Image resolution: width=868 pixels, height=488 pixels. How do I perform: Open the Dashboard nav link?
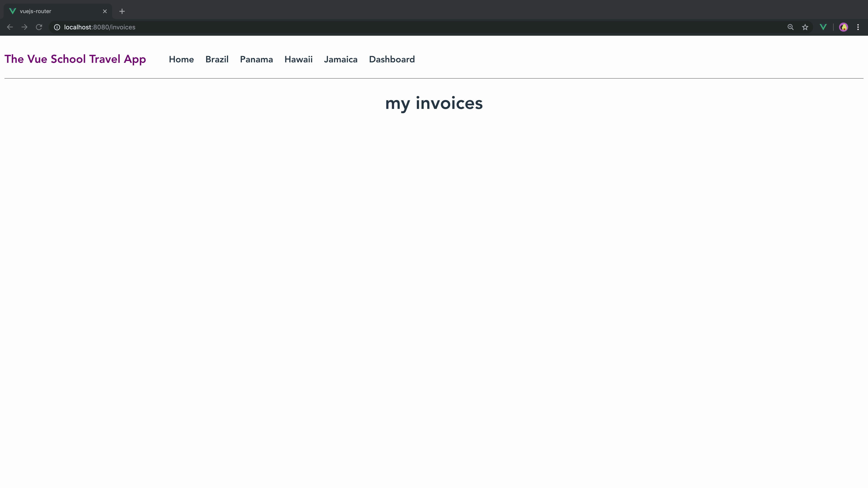pos(392,60)
